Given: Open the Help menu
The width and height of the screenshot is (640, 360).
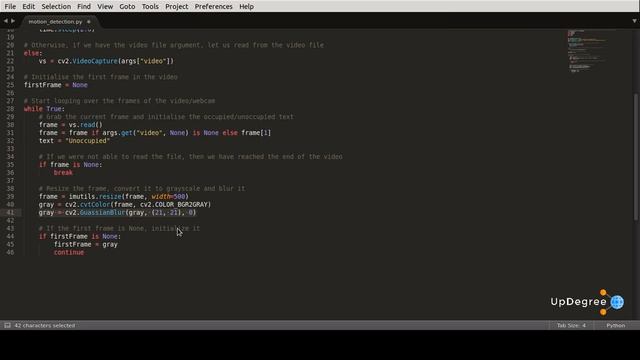Looking at the screenshot, I should (246, 7).
